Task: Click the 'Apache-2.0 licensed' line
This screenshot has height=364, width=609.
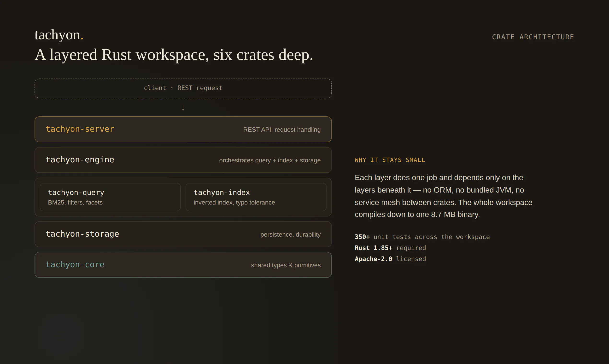Action: (390, 259)
